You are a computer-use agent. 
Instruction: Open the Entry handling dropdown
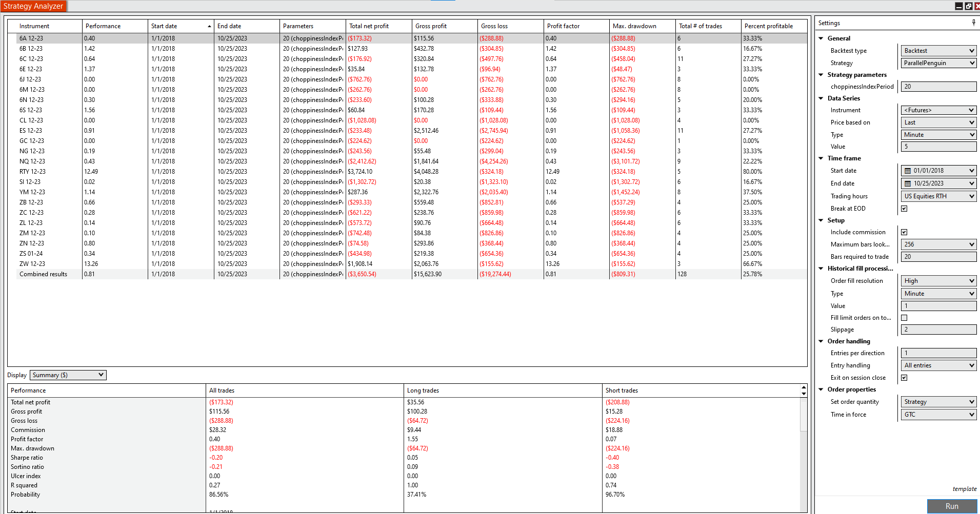[x=938, y=365]
